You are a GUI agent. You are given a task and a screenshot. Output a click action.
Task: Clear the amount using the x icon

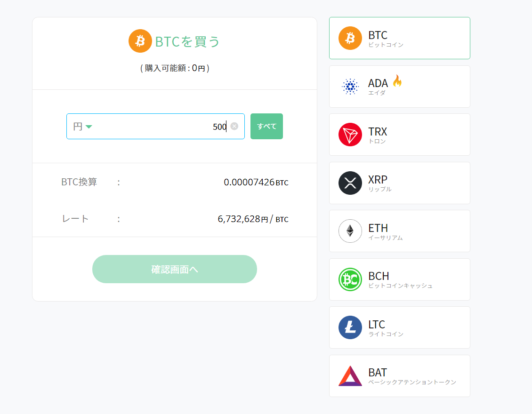[x=234, y=126]
